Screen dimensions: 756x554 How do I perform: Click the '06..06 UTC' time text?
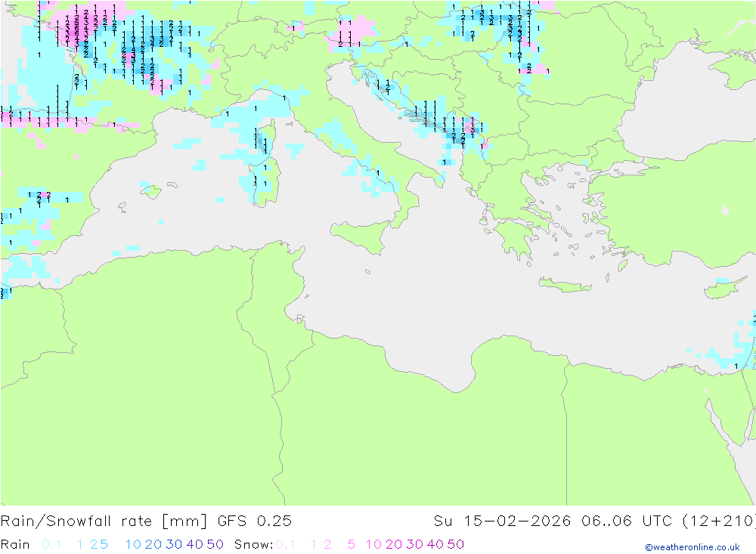[627, 522]
